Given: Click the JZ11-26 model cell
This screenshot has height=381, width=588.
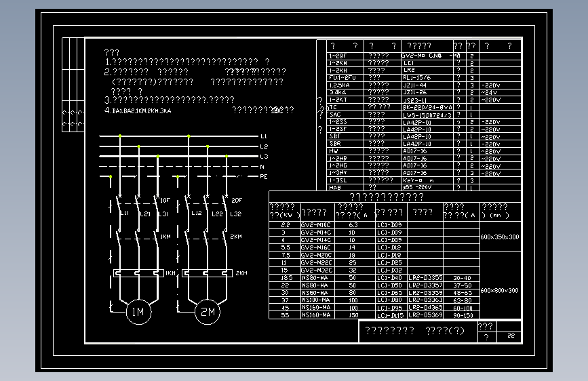Looking at the screenshot, I should [415, 92].
